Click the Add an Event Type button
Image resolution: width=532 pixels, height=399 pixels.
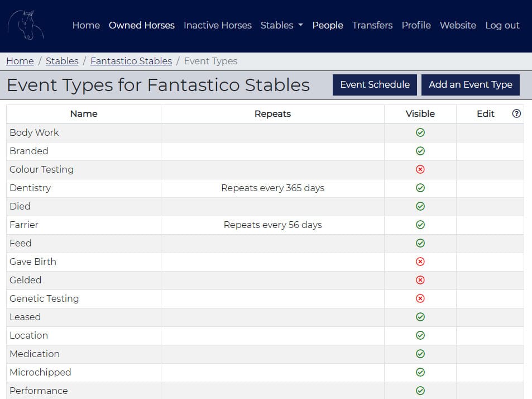471,84
